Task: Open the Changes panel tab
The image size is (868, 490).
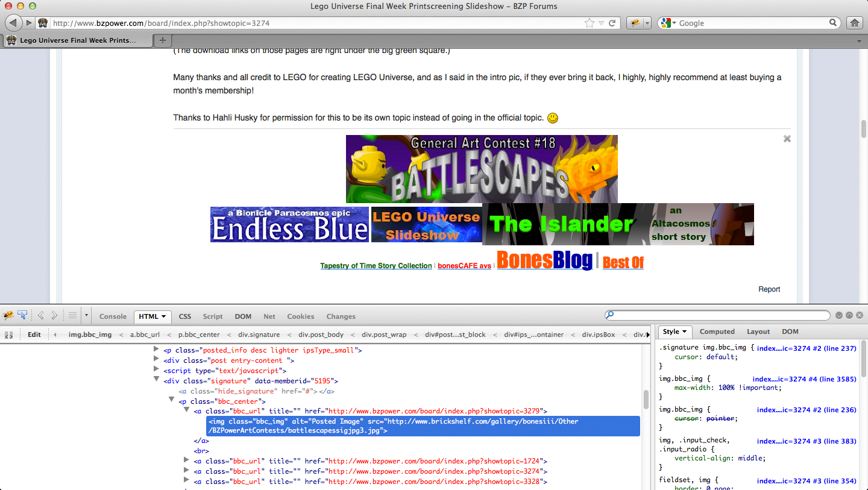Action: (341, 316)
